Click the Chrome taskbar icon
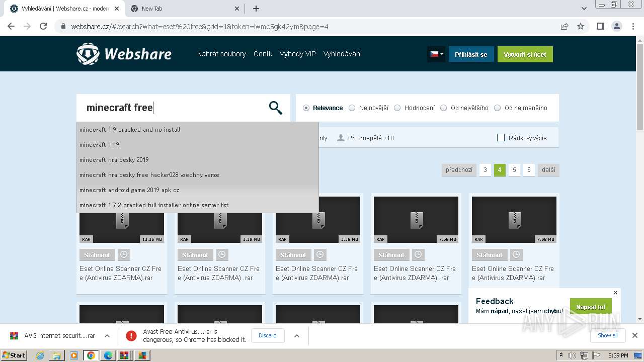The width and height of the screenshot is (644, 362). coord(91,355)
